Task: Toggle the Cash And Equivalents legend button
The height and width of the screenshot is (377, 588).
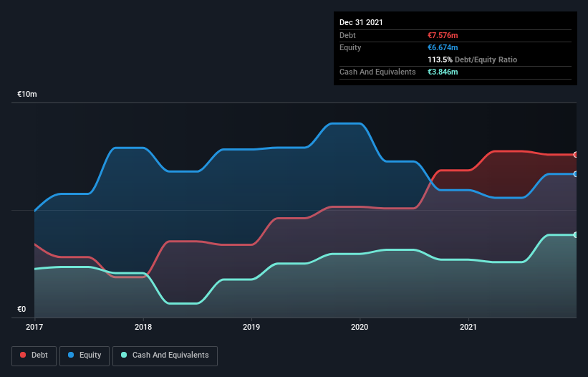Action: click(x=165, y=355)
